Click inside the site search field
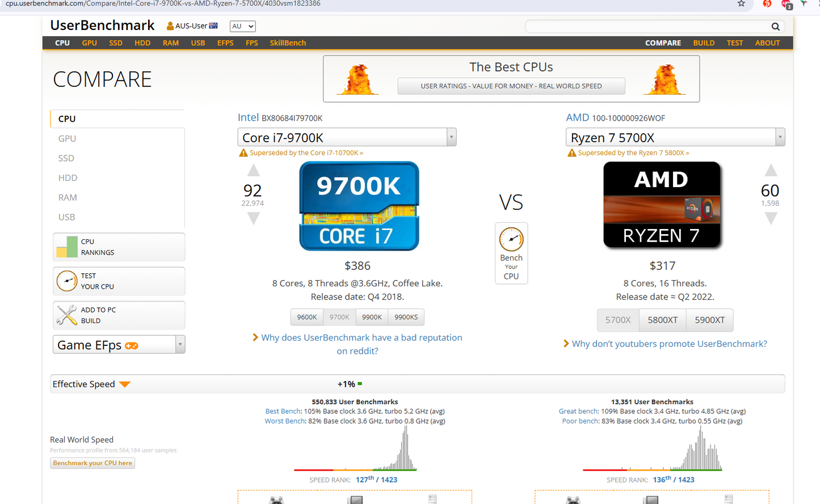Viewport: 820px width, 504px height. pos(647,26)
